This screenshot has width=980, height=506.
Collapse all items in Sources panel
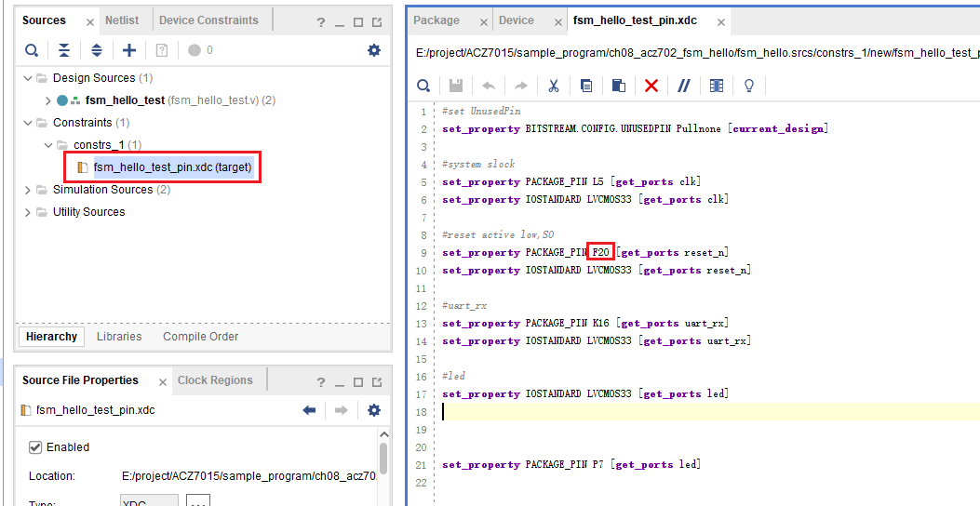coord(64,50)
